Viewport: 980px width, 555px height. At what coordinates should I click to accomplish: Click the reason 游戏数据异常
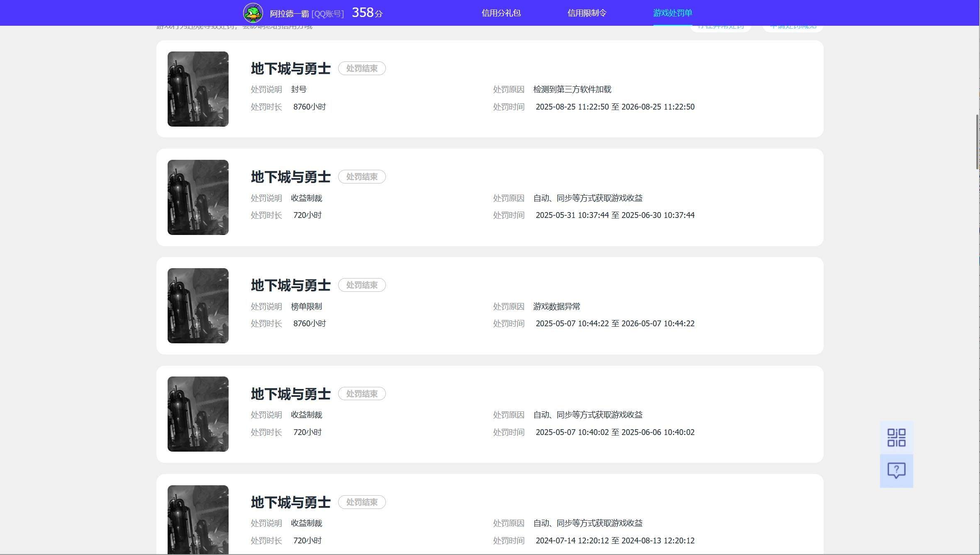(557, 306)
